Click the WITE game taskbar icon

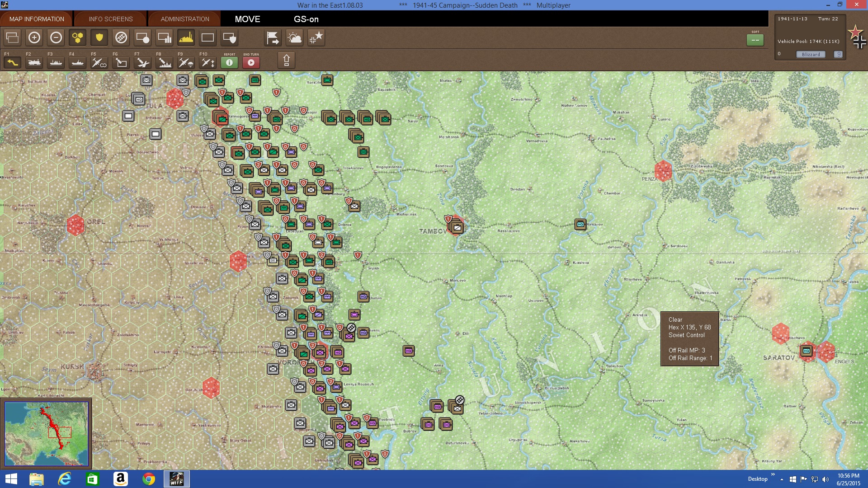(x=176, y=479)
